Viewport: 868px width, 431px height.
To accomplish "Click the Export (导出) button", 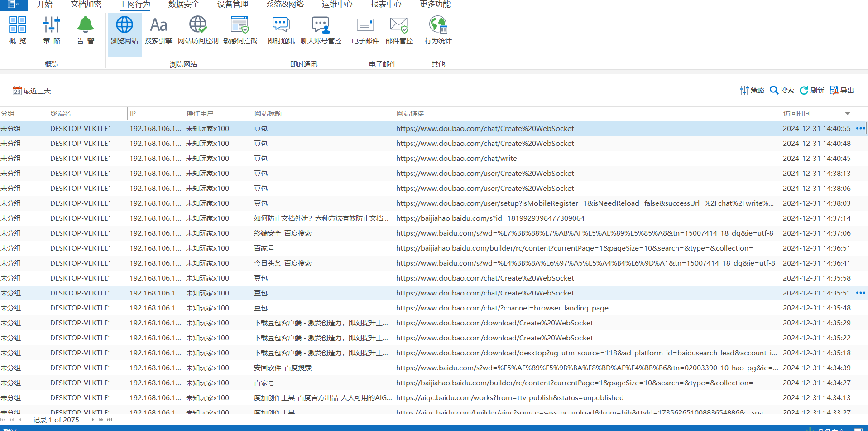I will click(842, 91).
